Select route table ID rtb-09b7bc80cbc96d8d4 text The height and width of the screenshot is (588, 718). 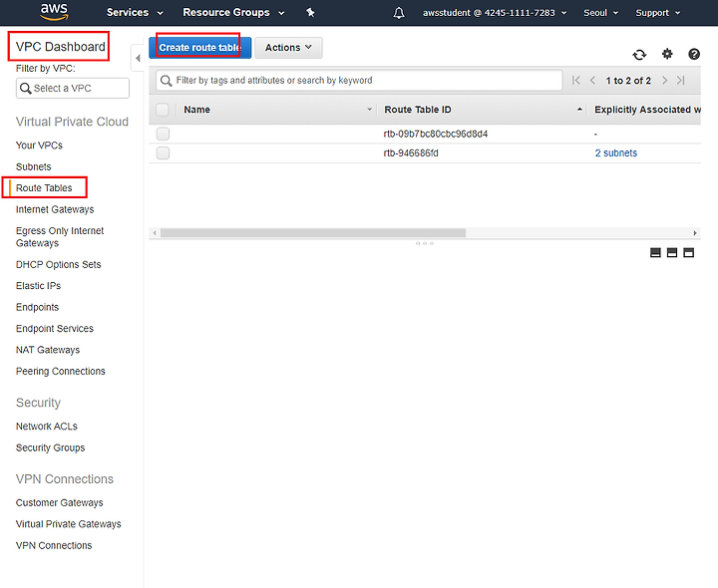point(436,135)
